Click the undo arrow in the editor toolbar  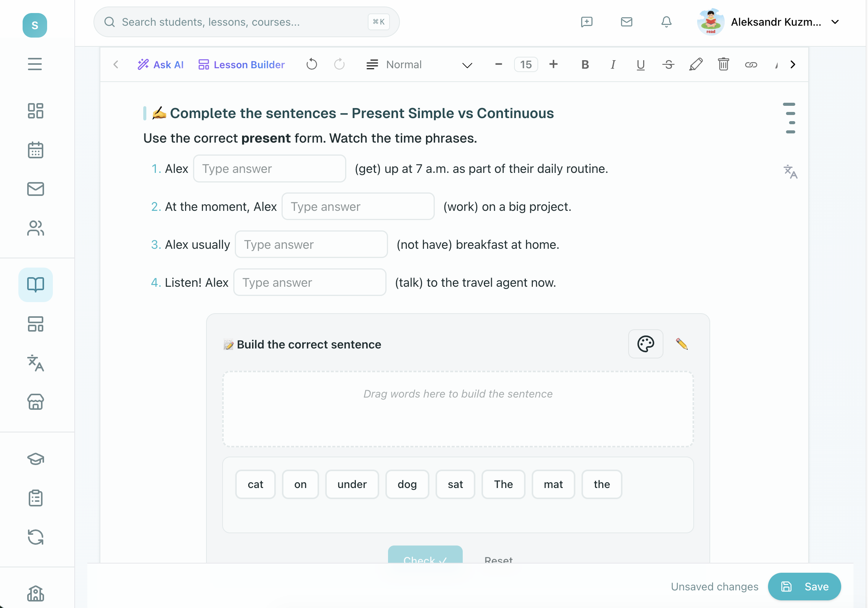(312, 64)
